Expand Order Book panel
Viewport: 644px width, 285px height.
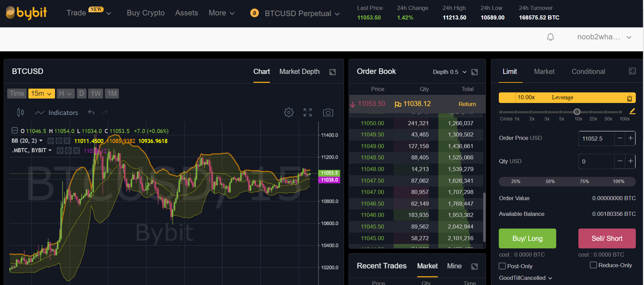point(475,72)
